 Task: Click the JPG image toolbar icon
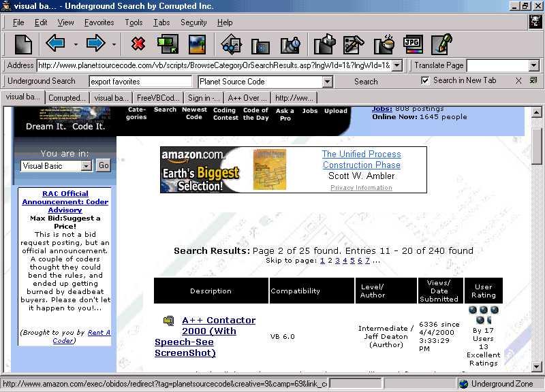tap(413, 45)
